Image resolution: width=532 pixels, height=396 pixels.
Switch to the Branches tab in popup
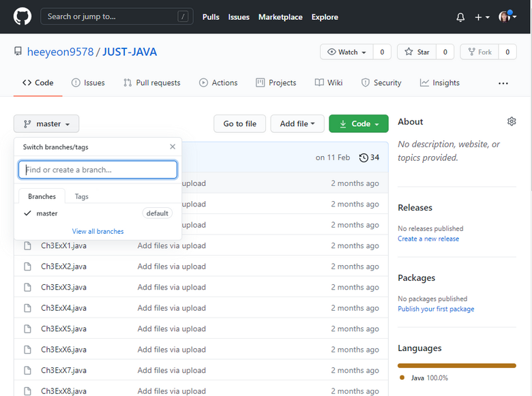(42, 196)
